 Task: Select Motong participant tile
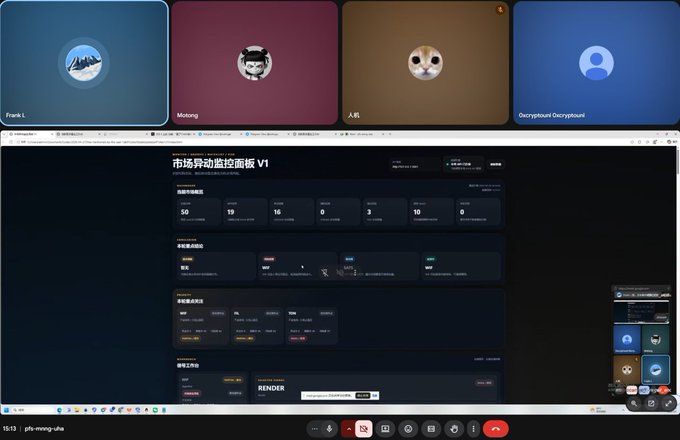point(255,63)
